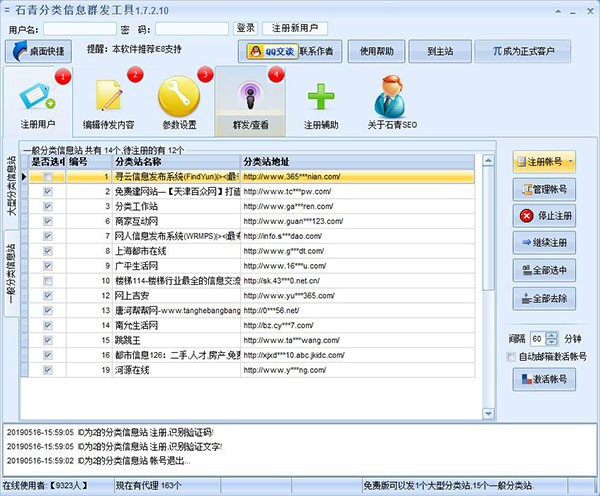600x496 pixels.
Task: Open 关于石青SEO person icon
Action: point(391,99)
